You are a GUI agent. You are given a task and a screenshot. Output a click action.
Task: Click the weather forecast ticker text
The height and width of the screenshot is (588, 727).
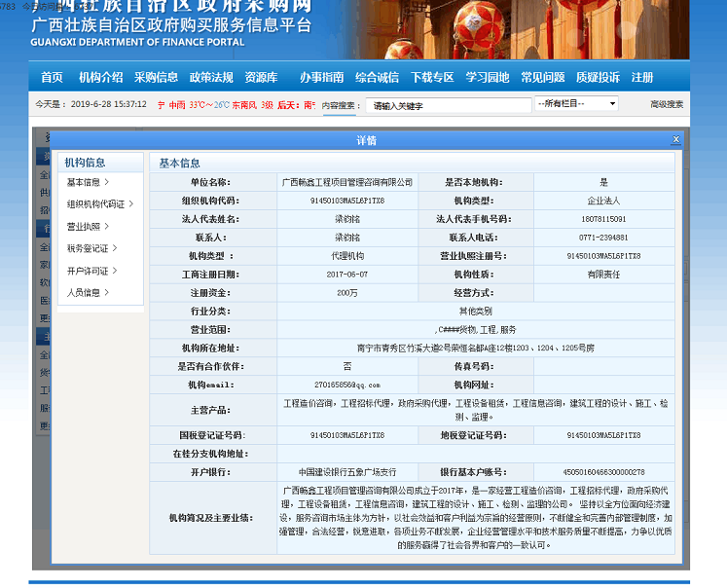[236, 105]
